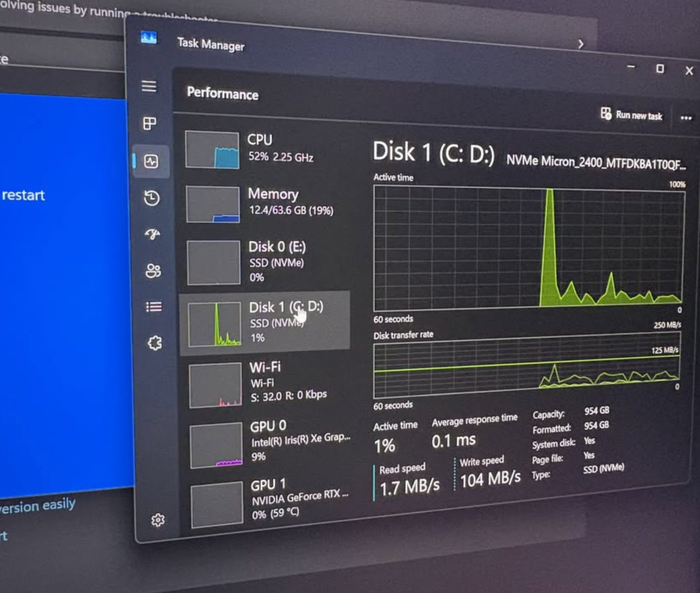Click the Task Manager app icon
The image size is (700, 593).
pos(149,38)
